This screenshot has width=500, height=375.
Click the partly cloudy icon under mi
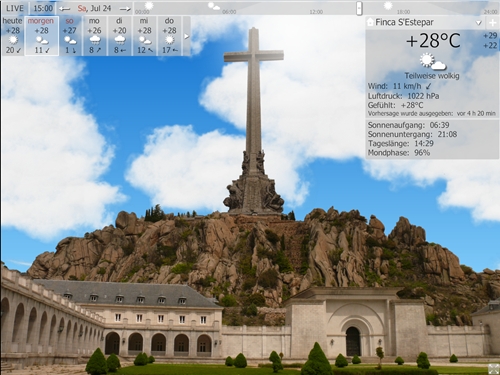[145, 41]
